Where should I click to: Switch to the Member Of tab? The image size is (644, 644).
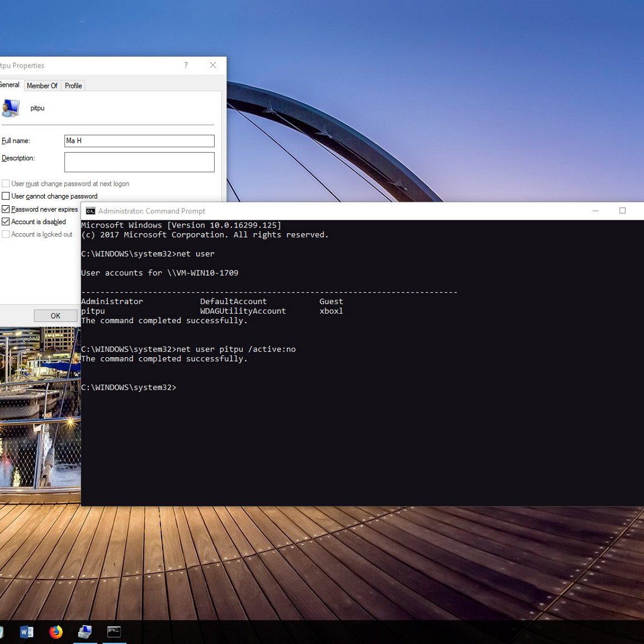42,86
